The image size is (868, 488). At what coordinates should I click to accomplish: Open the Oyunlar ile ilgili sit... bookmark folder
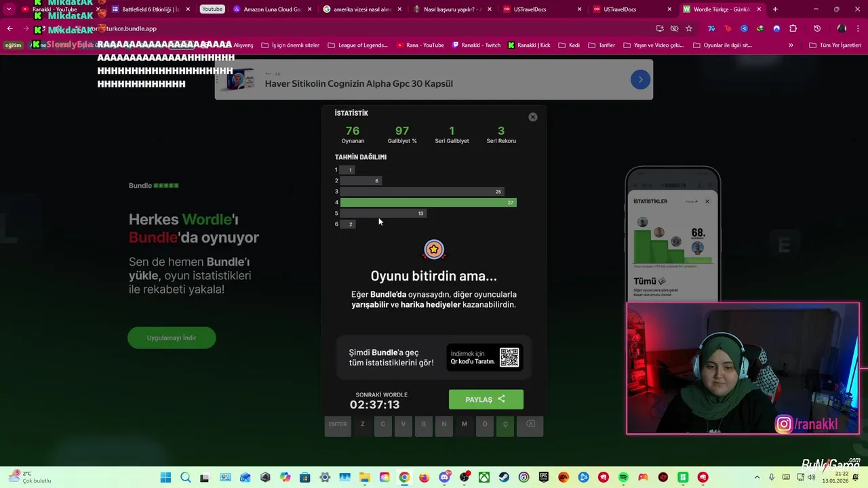click(x=722, y=45)
